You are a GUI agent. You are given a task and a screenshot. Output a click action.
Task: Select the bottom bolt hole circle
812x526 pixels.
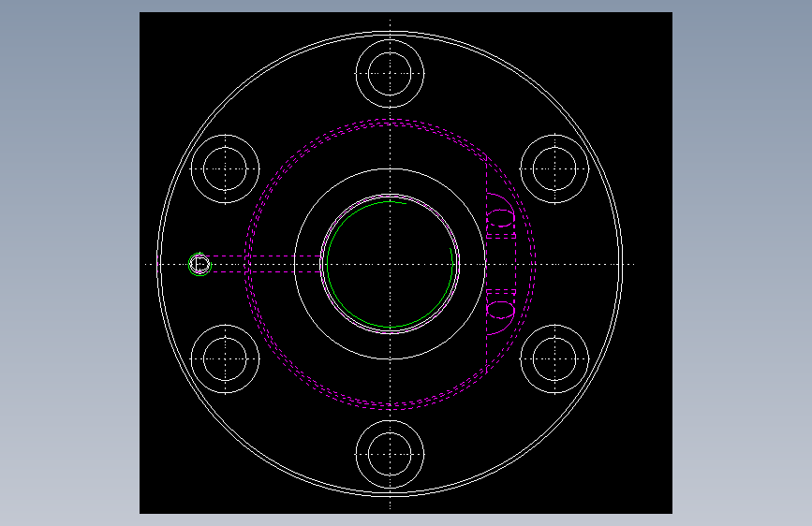(390, 455)
